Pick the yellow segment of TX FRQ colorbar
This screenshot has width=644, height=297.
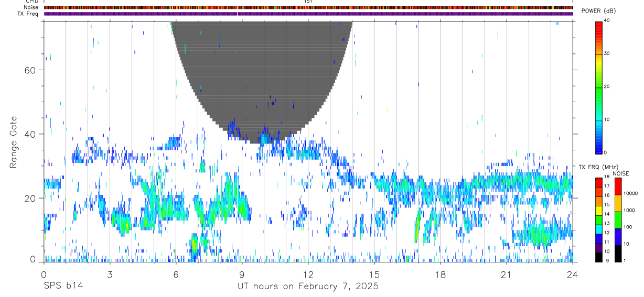[599, 211]
